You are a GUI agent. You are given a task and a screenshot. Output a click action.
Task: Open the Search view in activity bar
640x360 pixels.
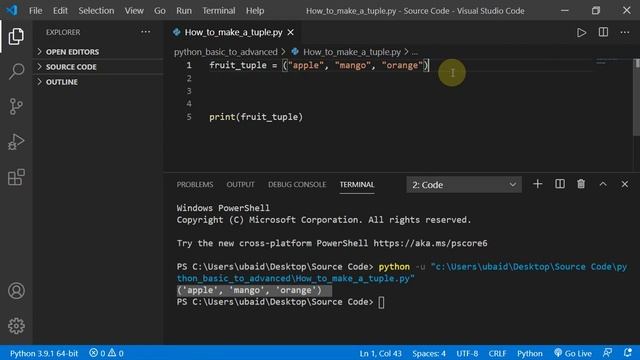(16, 71)
